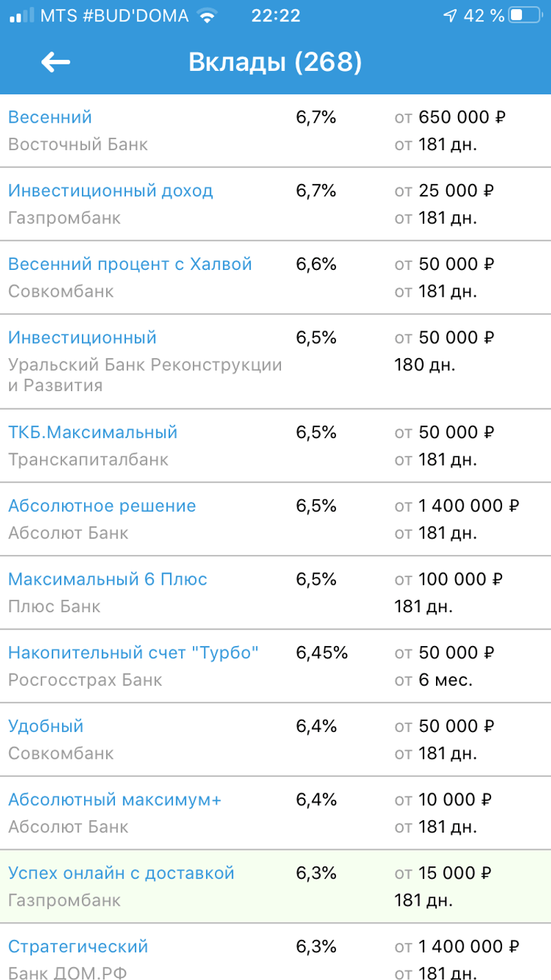Tap the back arrow icon
The height and width of the screenshot is (980, 551).
tap(56, 63)
